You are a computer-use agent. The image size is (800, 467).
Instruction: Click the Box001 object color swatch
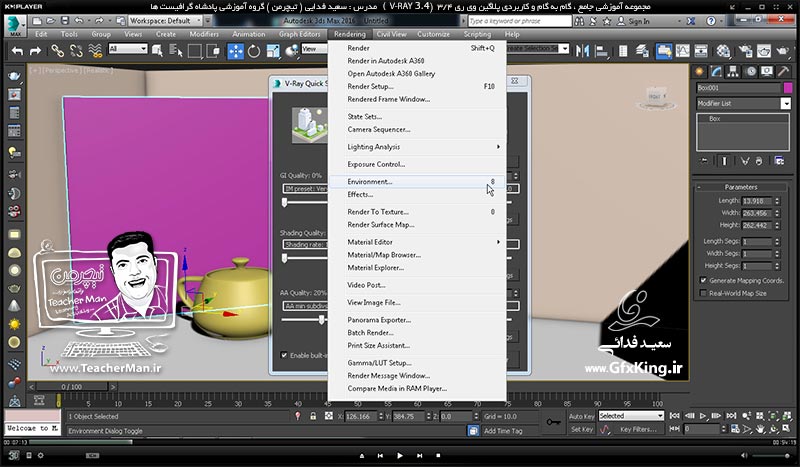[788, 88]
